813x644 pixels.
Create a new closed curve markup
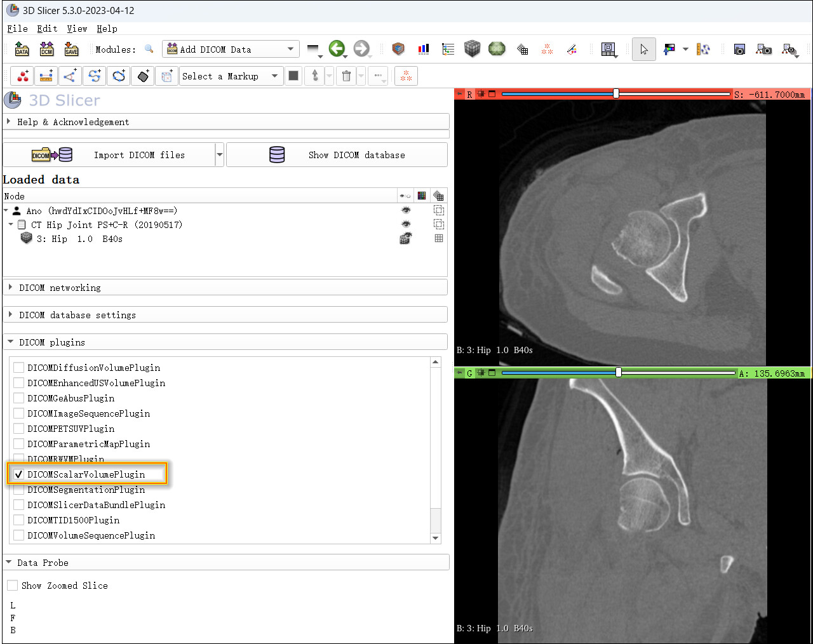click(x=118, y=76)
